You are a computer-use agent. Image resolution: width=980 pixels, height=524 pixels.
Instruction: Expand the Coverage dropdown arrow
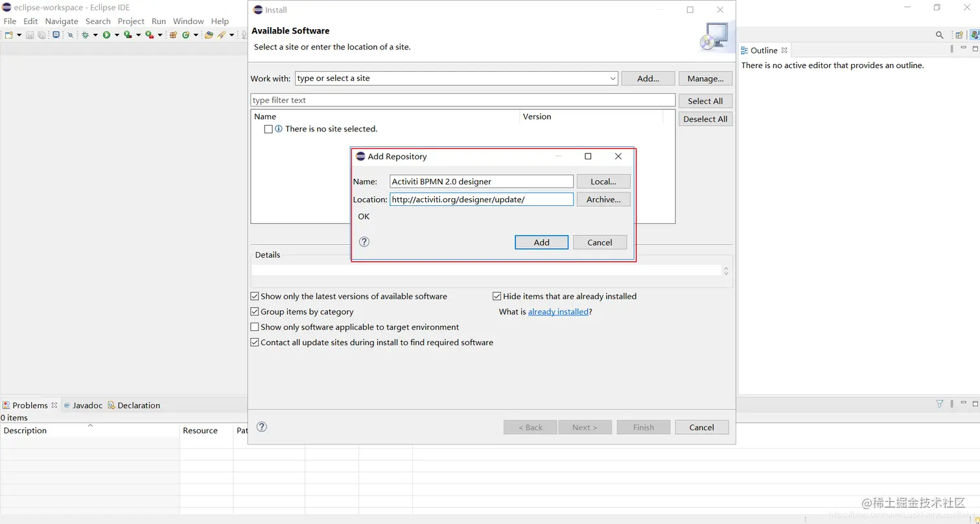pyautogui.click(x=138, y=35)
